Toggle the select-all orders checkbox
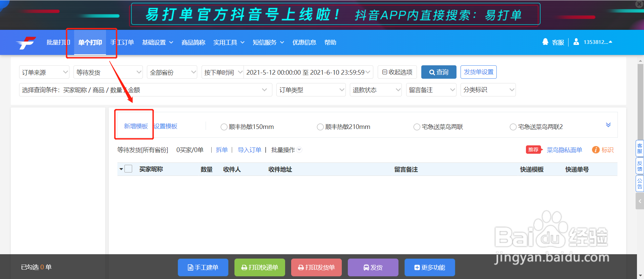This screenshot has width=644, height=279. [128, 169]
